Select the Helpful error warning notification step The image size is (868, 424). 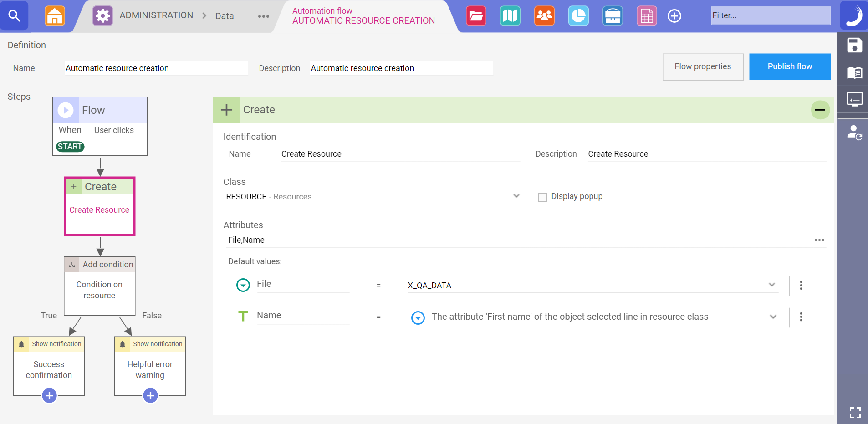(150, 366)
